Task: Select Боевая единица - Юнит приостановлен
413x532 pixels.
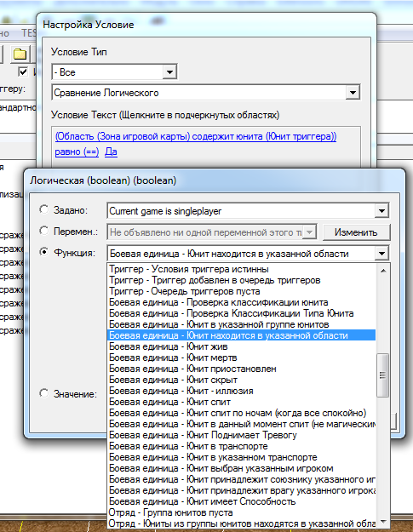Action: tap(241, 369)
